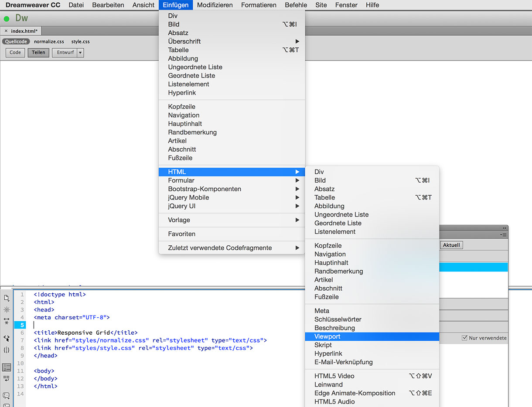Select Beschreibung in the HTML submenu

pos(372,328)
